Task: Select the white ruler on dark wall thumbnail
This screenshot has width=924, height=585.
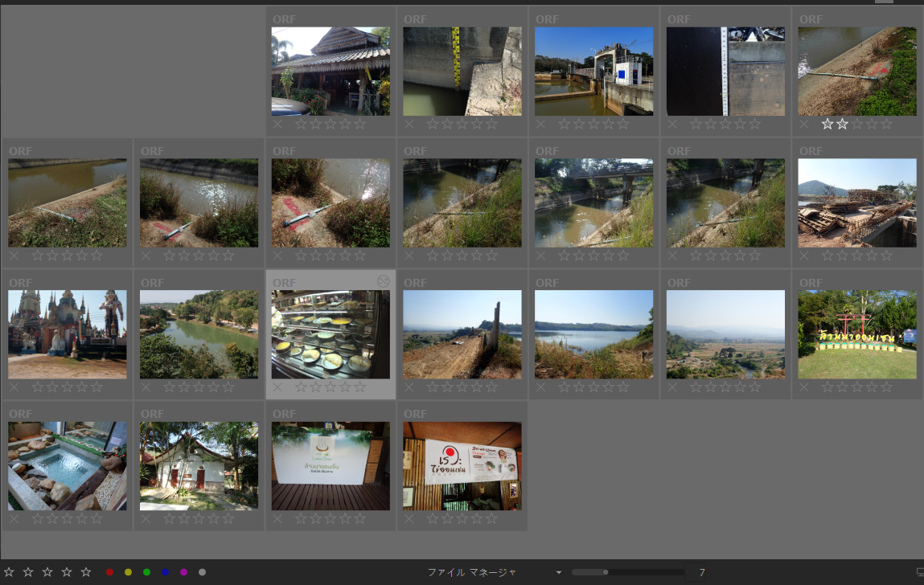Action: (725, 72)
